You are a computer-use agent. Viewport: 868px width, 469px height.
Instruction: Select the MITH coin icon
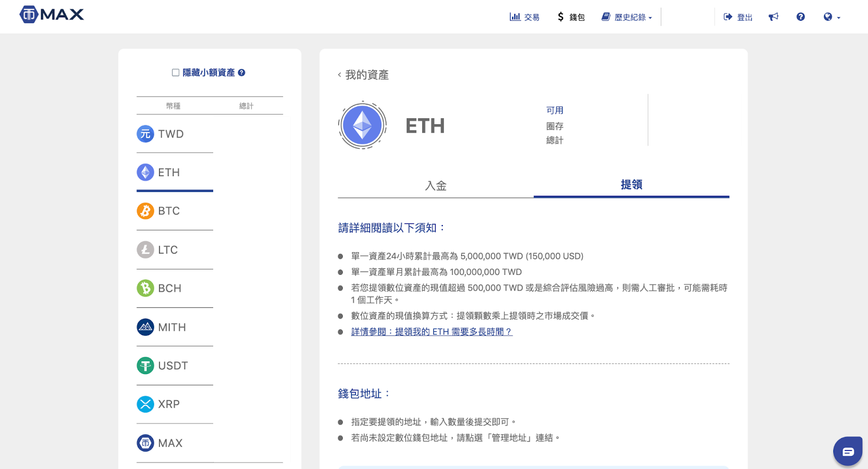coord(145,327)
